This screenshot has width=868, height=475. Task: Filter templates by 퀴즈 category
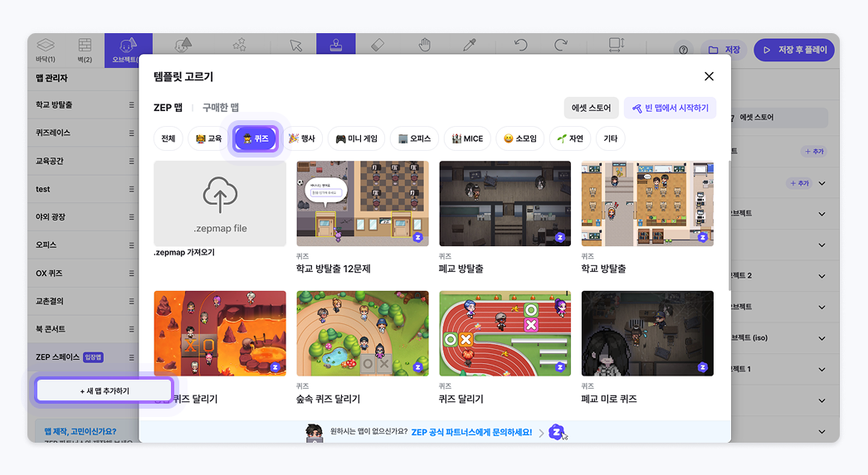[x=256, y=138]
